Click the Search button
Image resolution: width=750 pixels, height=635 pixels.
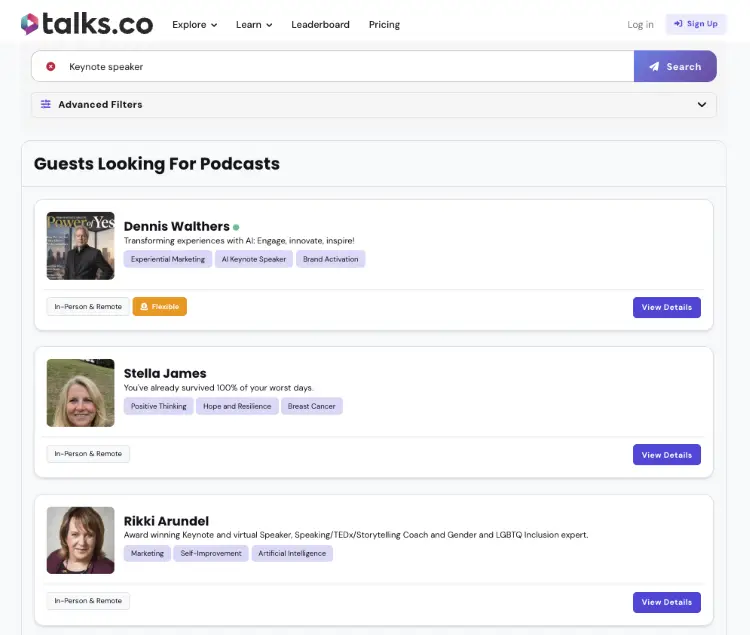[675, 66]
